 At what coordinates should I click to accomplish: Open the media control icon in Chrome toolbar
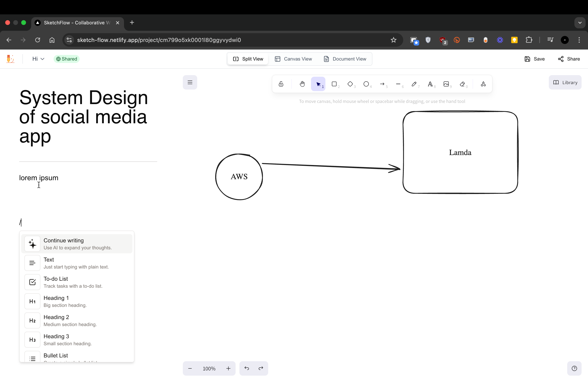pos(550,40)
